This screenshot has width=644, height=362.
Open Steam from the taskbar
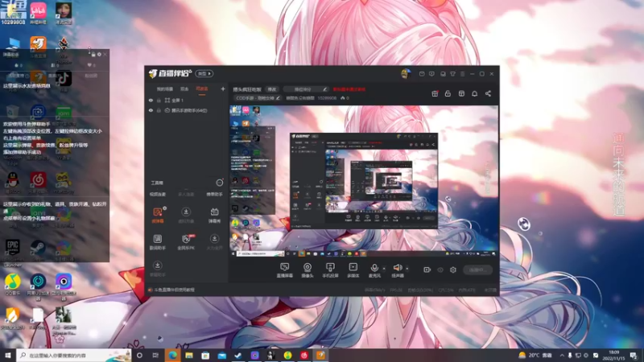point(238,355)
